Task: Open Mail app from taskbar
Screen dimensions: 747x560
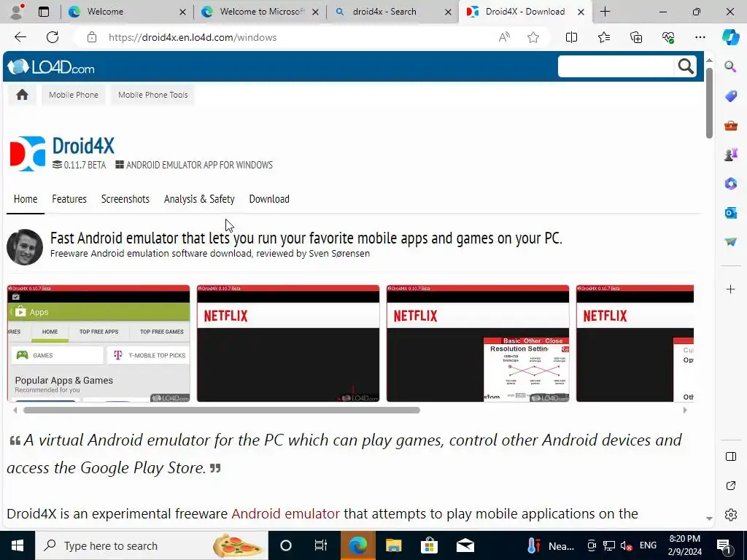Action: (465, 545)
